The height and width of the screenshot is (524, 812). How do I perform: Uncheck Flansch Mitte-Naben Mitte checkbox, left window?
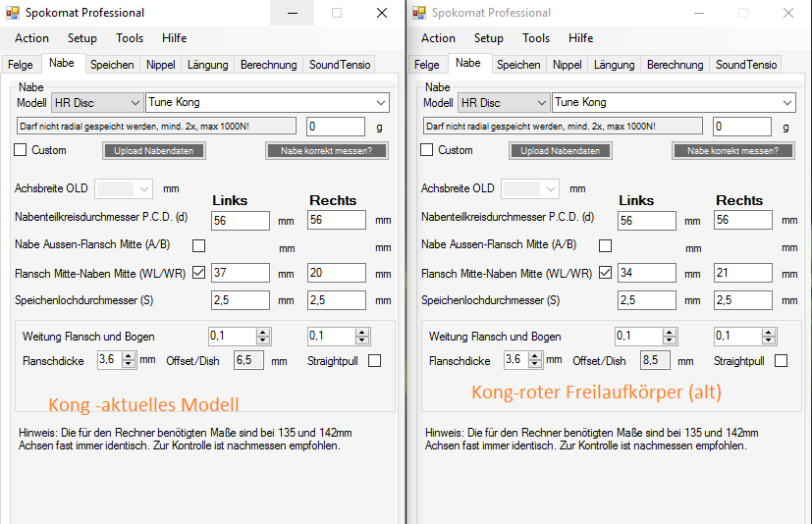click(x=199, y=273)
